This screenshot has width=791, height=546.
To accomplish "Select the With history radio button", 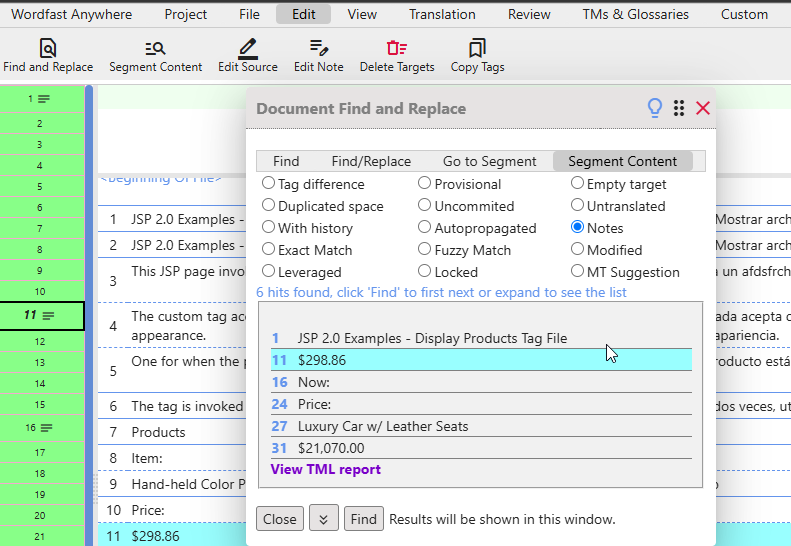I will pyautogui.click(x=268, y=227).
